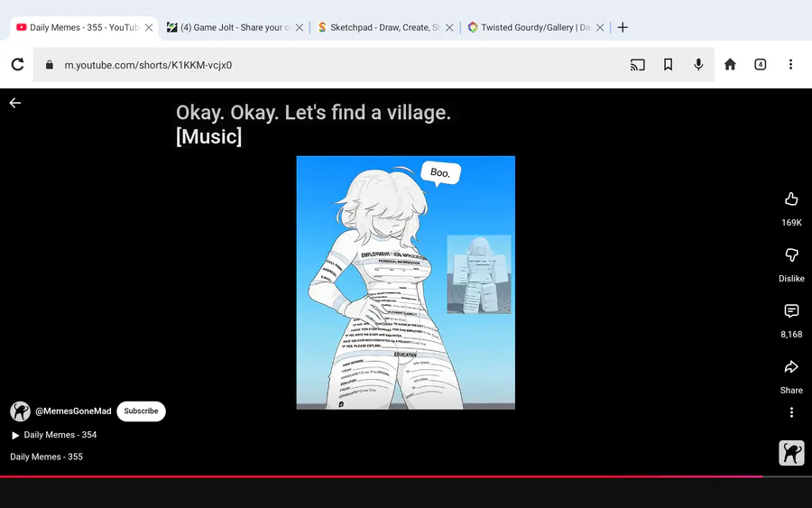812x508 pixels.
Task: Close the Twisted Gourdy/Gallery tab
Action: click(600, 27)
